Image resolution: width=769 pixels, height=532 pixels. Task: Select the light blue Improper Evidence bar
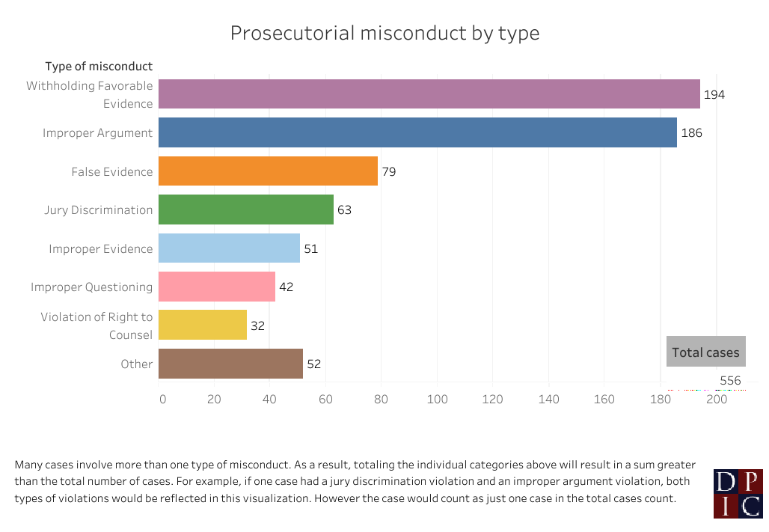point(230,248)
